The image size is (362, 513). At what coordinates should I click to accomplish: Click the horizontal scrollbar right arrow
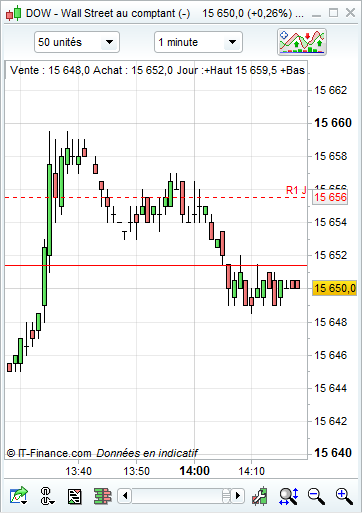pos(238,496)
